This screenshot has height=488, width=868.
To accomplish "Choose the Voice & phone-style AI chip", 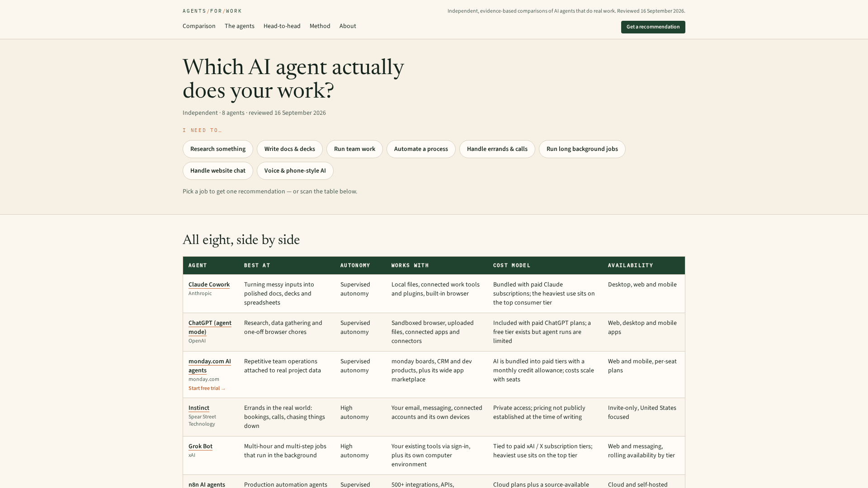I will point(295,171).
